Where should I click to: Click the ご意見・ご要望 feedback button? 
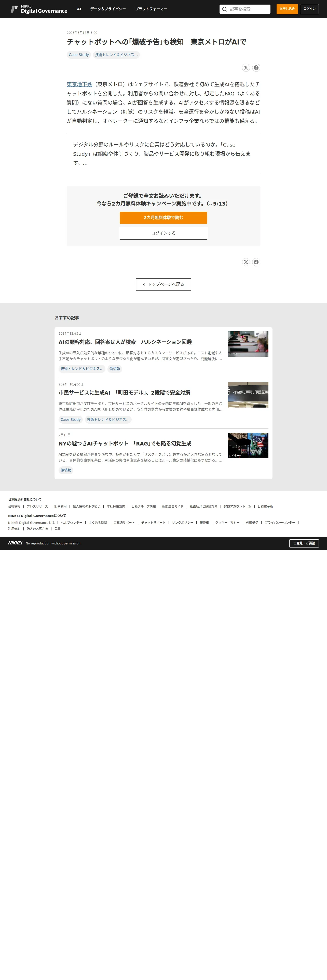tap(304, 543)
